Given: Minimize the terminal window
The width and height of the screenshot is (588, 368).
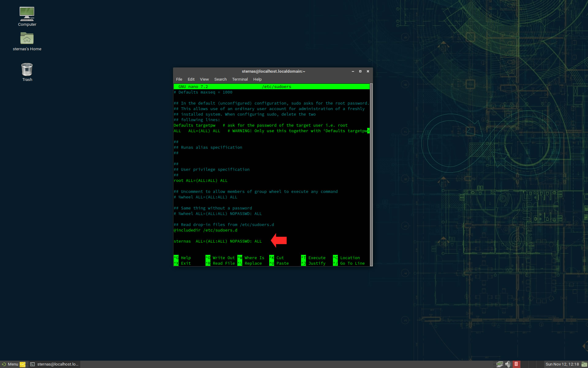Looking at the screenshot, I should (353, 71).
